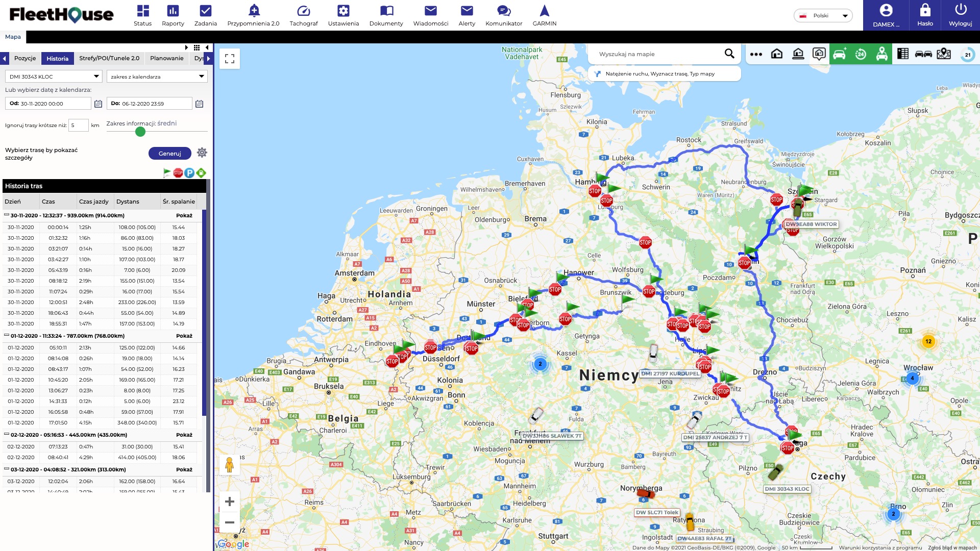Toggle the green flag markers filter

[166, 173]
